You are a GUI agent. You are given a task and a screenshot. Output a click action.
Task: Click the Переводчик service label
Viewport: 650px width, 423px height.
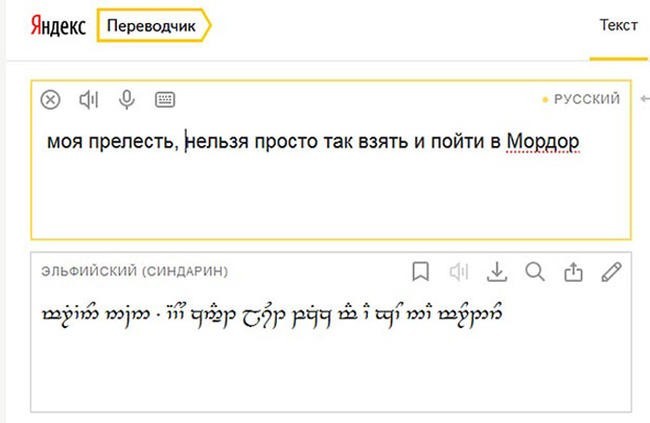click(x=151, y=26)
